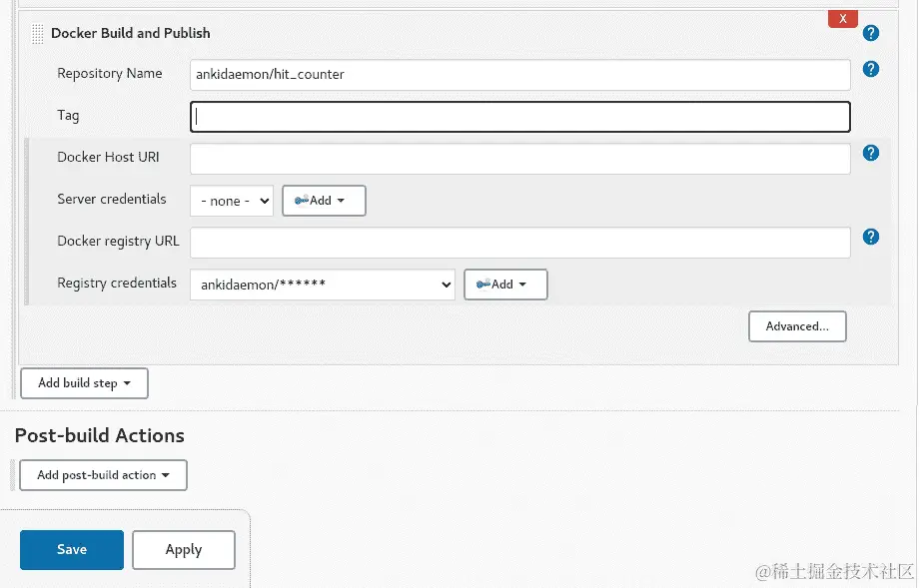Save the job configuration
921x588 pixels.
coord(72,550)
